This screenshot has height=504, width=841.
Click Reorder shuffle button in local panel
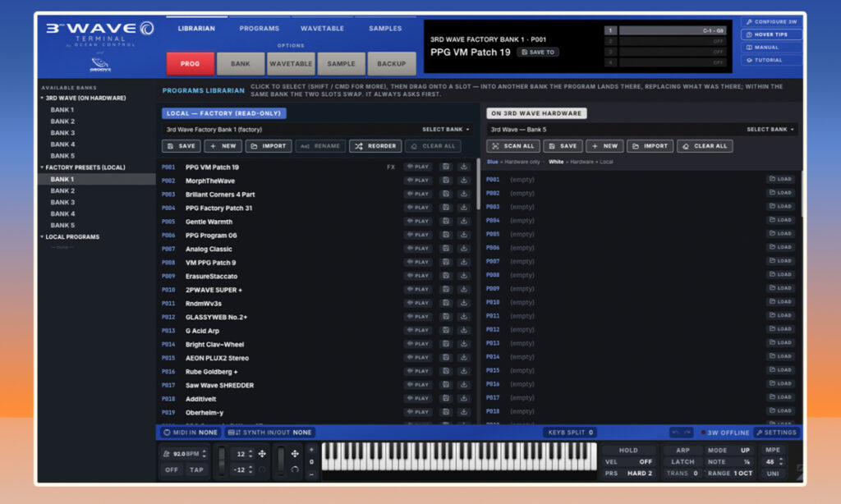click(x=375, y=146)
